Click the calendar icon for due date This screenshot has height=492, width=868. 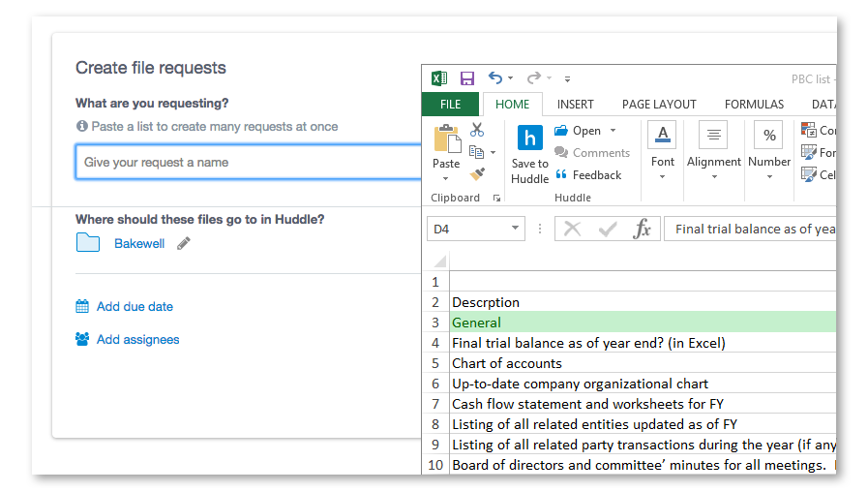pos(82,306)
